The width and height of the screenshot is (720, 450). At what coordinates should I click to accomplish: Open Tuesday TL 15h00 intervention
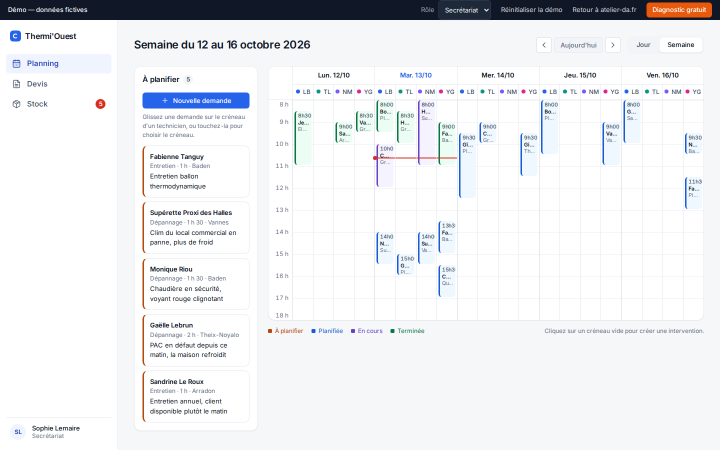[405, 264]
